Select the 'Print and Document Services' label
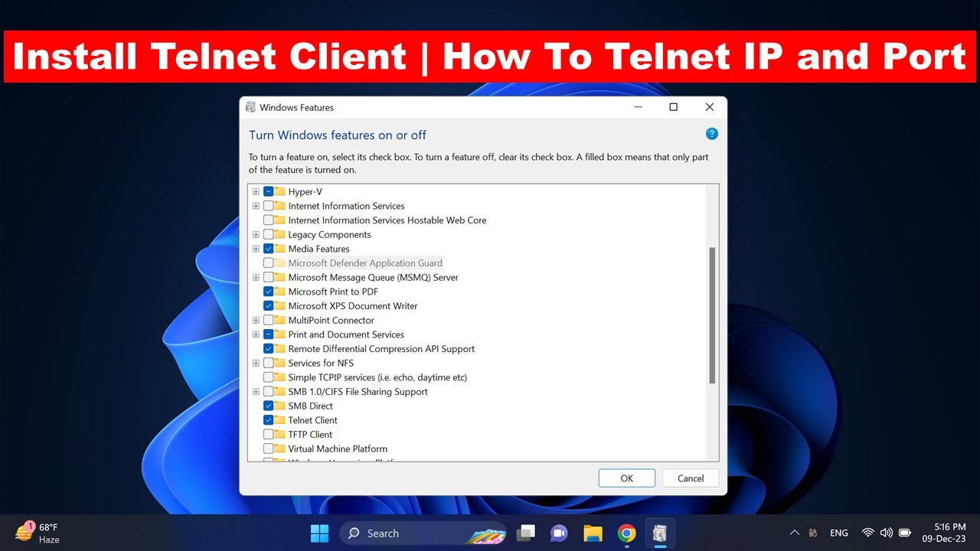This screenshot has height=551, width=980. click(346, 334)
